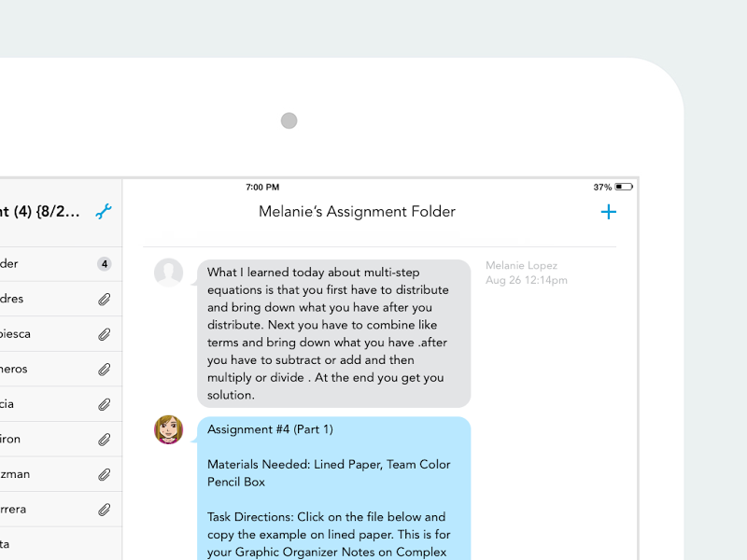Click the 37% battery percentage text
747x560 pixels.
pos(602,188)
